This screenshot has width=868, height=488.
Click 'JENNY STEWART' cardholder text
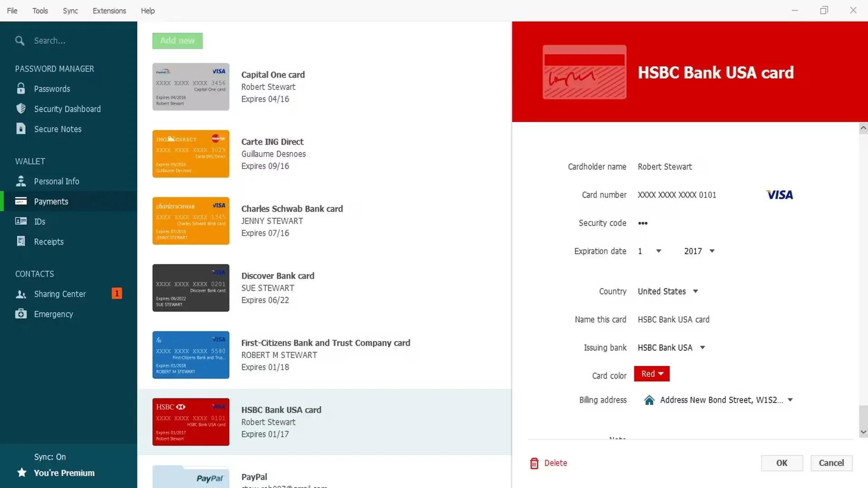point(272,221)
